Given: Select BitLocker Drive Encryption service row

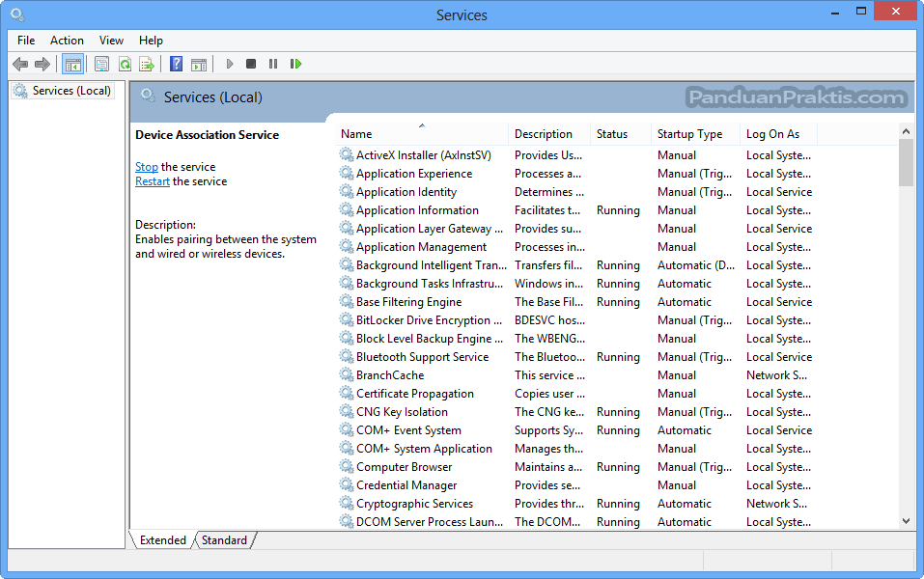Looking at the screenshot, I should click(x=575, y=319).
